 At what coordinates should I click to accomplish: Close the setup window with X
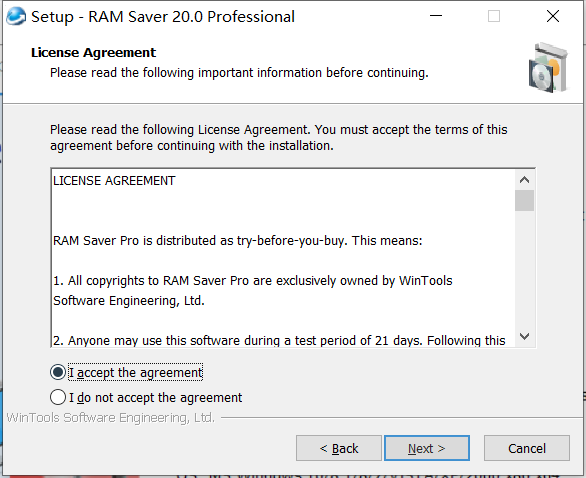(x=553, y=16)
